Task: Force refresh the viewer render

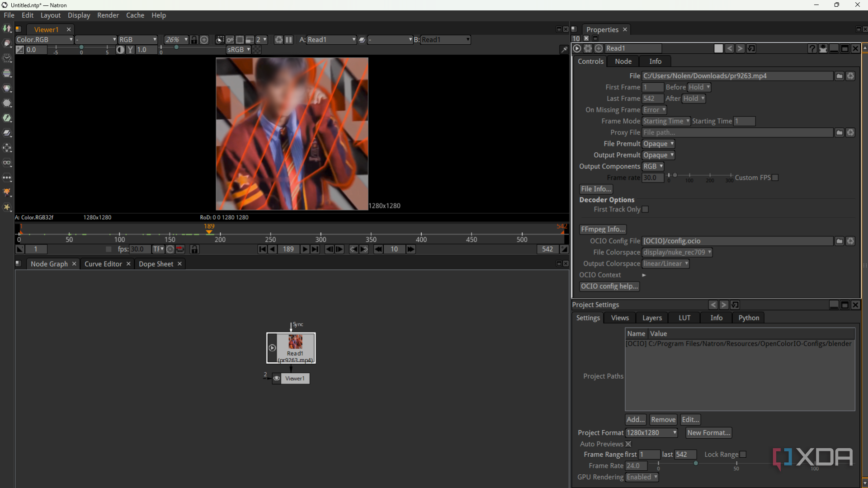Action: coord(279,40)
